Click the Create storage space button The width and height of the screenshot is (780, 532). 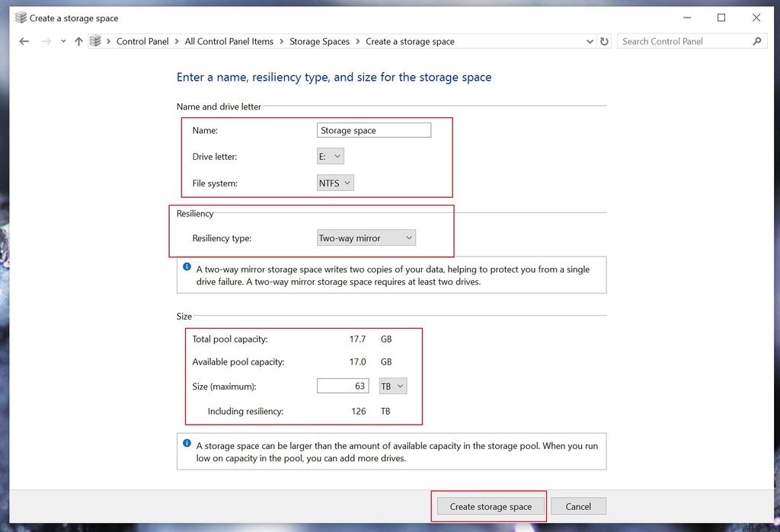pos(490,506)
